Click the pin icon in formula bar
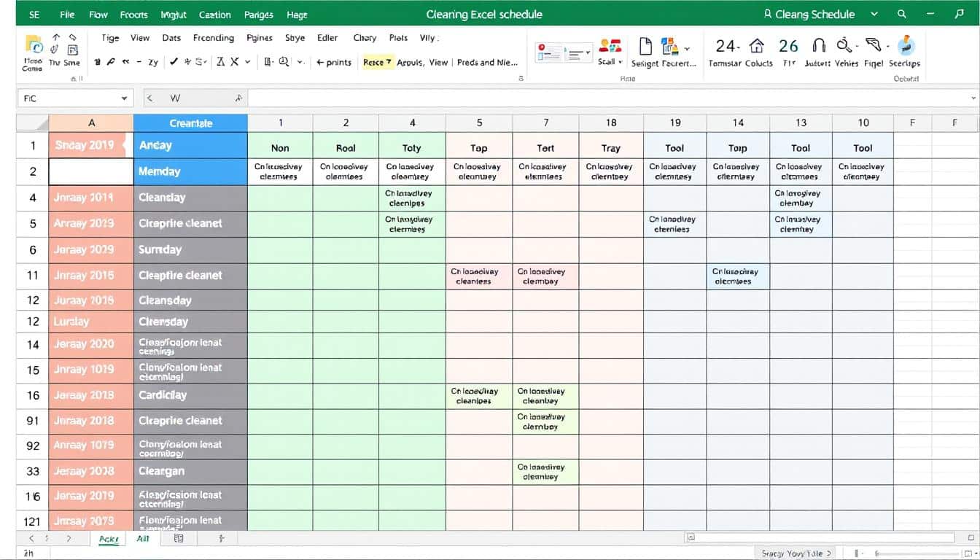This screenshot has height=560, width=980. pos(238,98)
